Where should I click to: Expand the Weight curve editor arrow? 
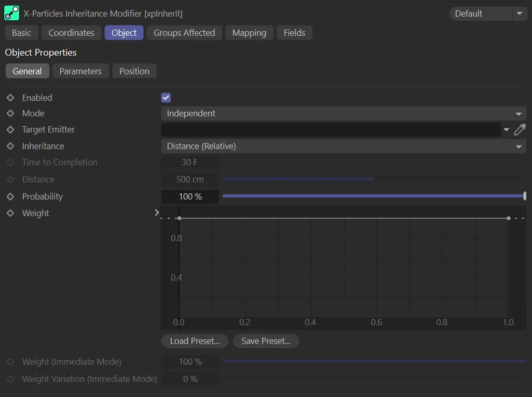click(x=157, y=213)
